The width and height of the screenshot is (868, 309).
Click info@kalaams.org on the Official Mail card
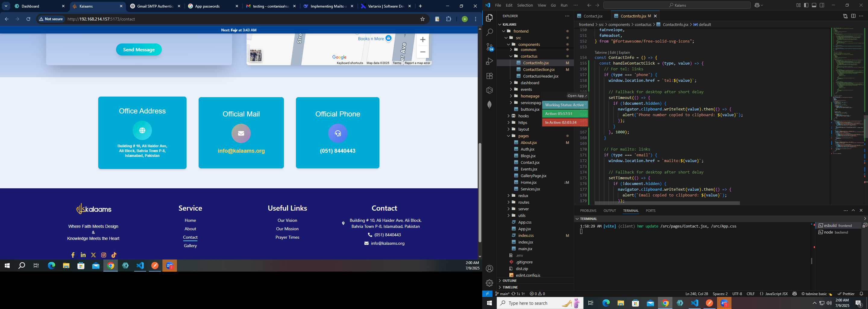(x=241, y=151)
